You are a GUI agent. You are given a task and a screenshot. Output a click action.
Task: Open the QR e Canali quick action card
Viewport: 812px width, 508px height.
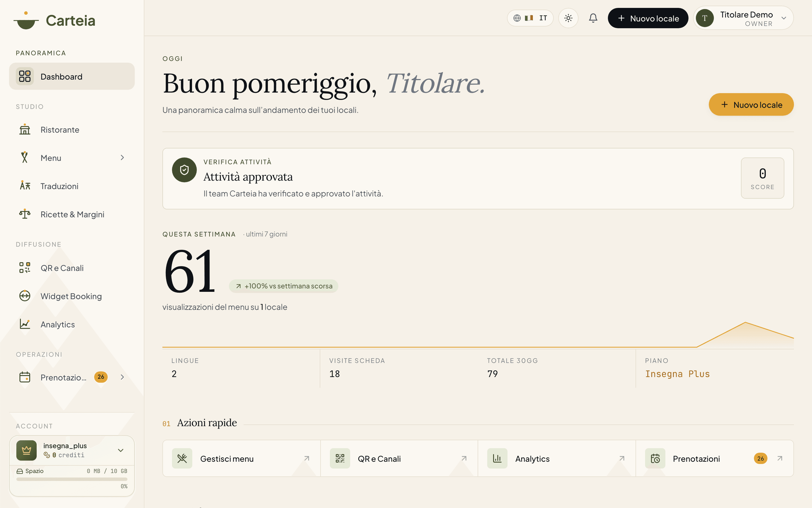click(399, 458)
